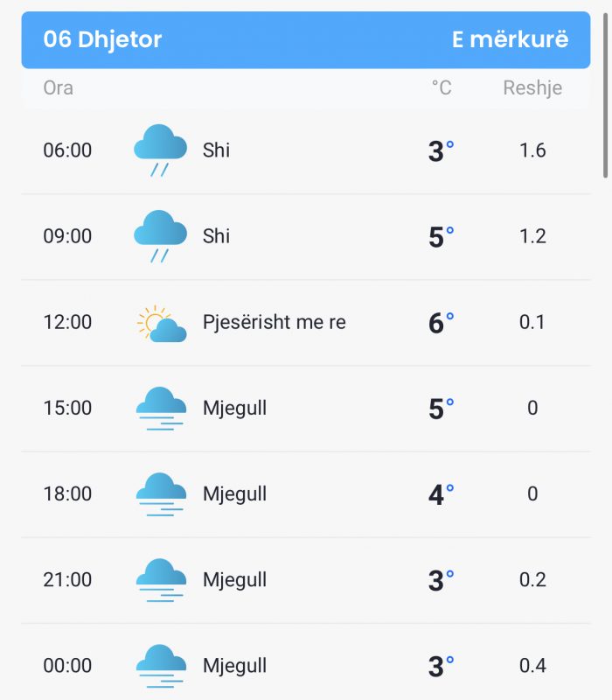The height and width of the screenshot is (700, 612).
Task: Click the °C column header
Action: click(442, 87)
